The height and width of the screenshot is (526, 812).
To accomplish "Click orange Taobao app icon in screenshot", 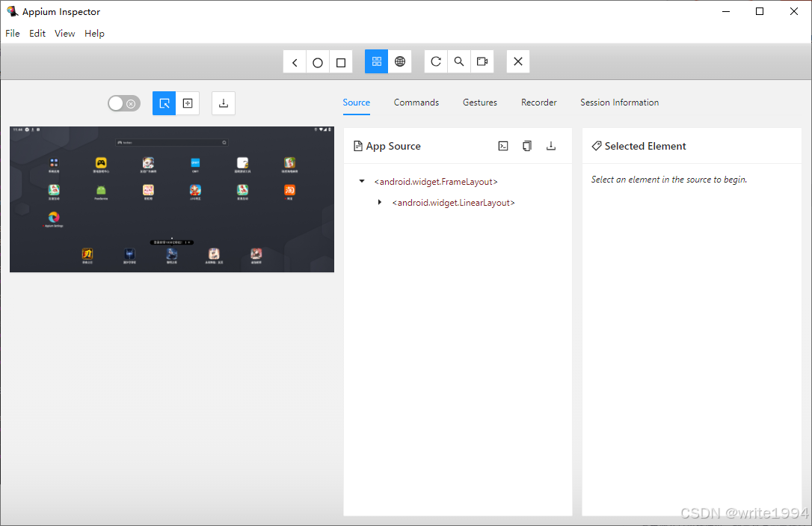I will [x=289, y=192].
